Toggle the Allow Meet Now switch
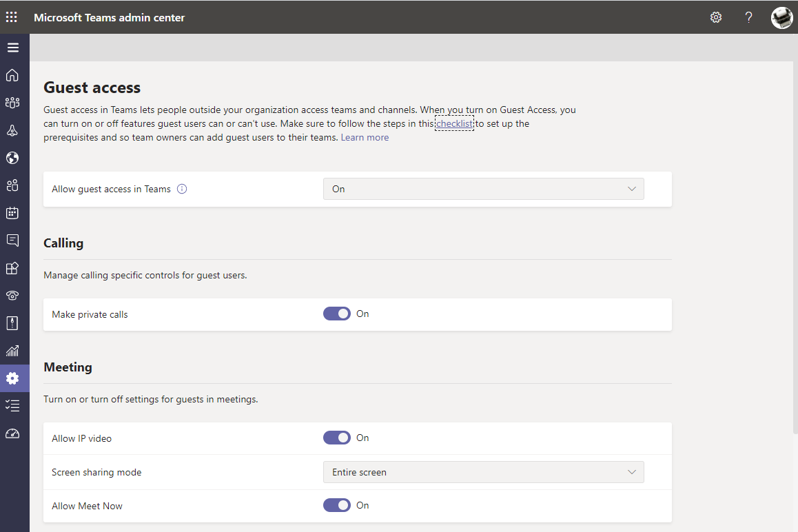Image resolution: width=798 pixels, height=532 pixels. point(337,505)
